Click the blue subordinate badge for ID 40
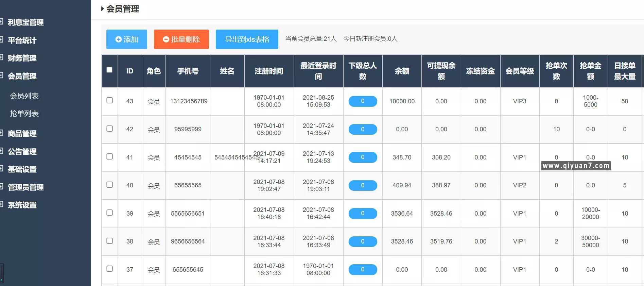Viewport: 644px width, 286px height. [363, 185]
